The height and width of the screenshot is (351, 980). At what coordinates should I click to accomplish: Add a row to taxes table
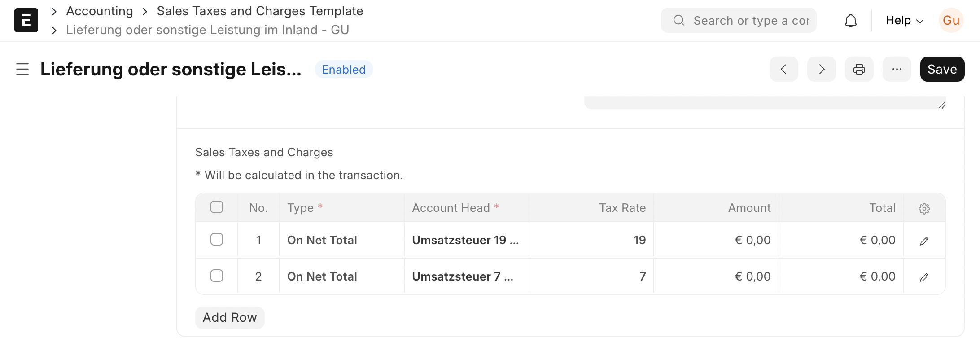pos(230,318)
